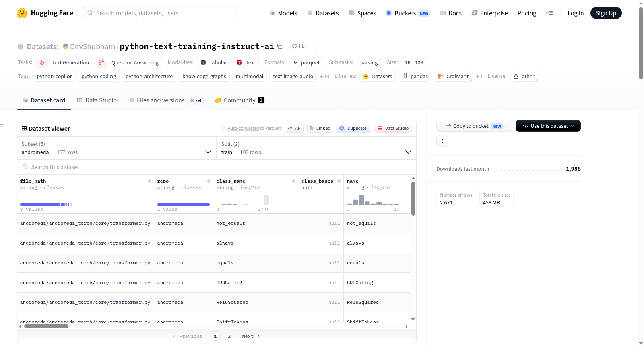This screenshot has height=347, width=644.
Task: Click the Croissant library tag
Action: (453, 76)
